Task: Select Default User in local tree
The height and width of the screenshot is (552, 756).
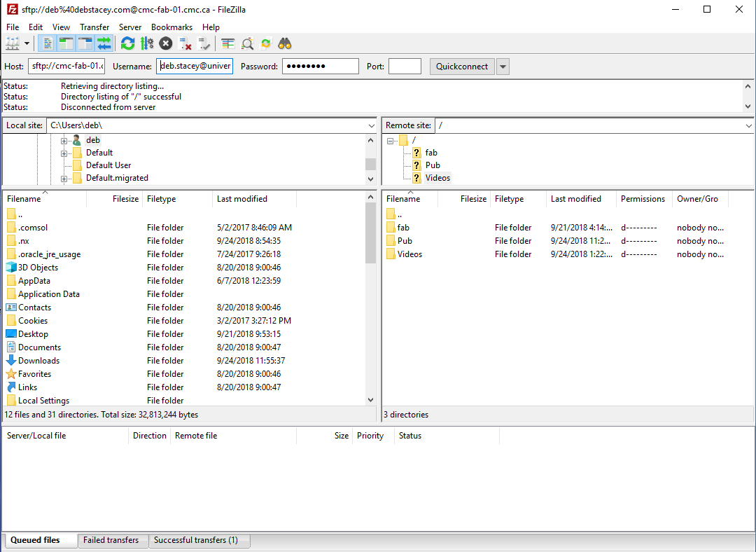Action: click(108, 165)
